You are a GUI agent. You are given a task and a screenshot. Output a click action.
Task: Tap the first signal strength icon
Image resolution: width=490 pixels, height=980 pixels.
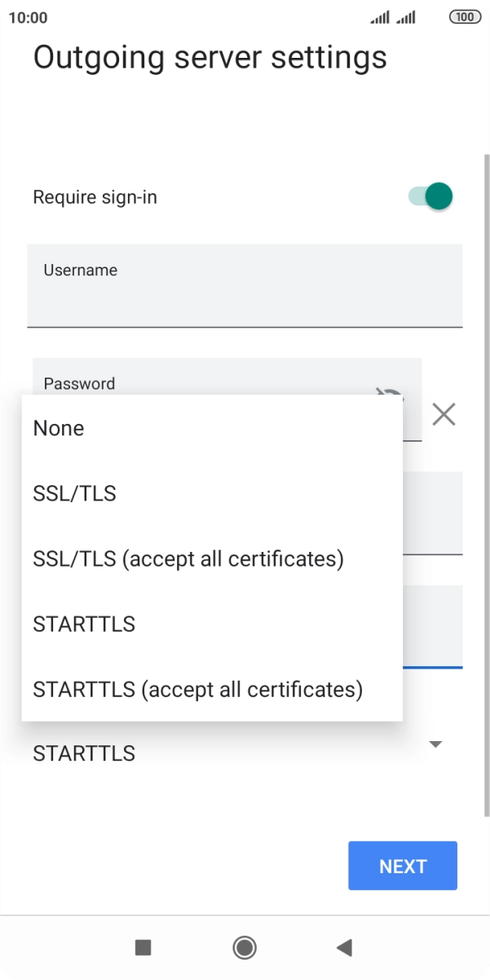[380, 17]
